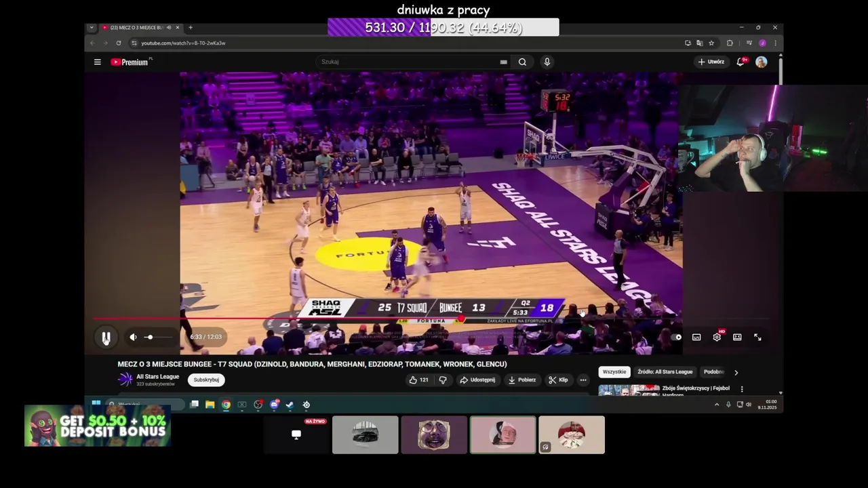
Task: Click the deposit bonus banner
Action: 98,426
